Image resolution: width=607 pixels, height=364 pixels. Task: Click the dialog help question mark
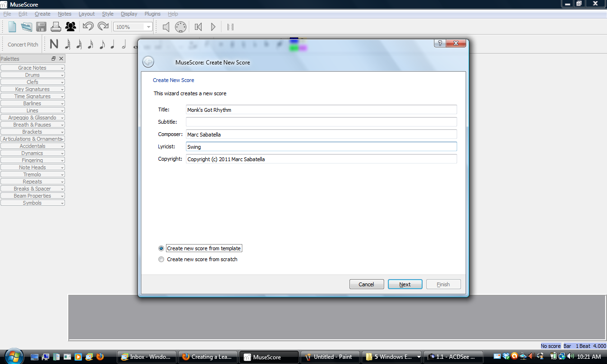point(440,43)
